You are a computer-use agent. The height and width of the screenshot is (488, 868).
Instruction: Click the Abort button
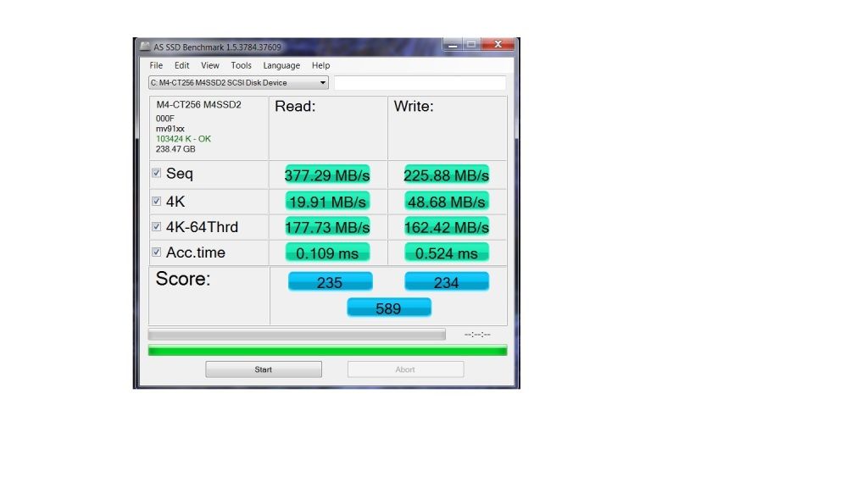pyautogui.click(x=406, y=369)
